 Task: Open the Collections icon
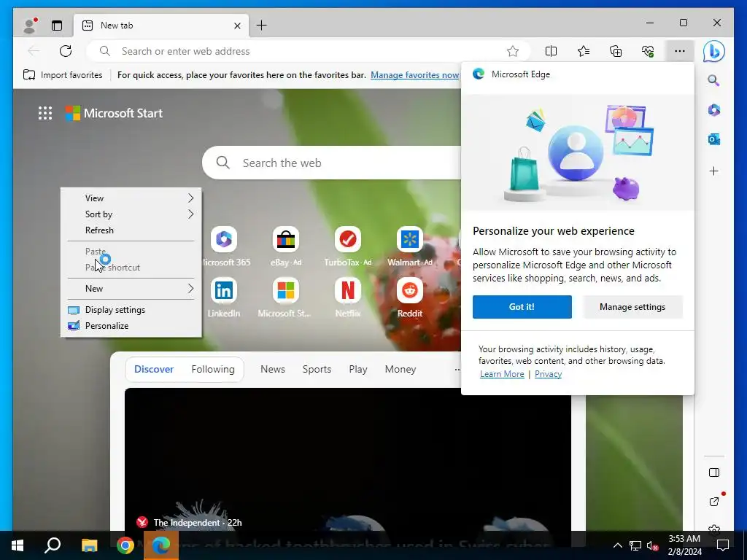[x=616, y=51]
